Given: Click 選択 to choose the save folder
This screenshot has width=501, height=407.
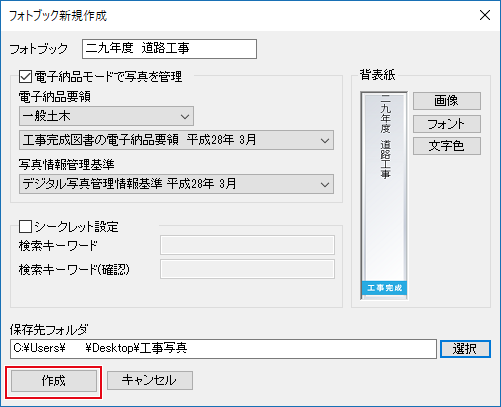Looking at the screenshot, I should click(465, 349).
